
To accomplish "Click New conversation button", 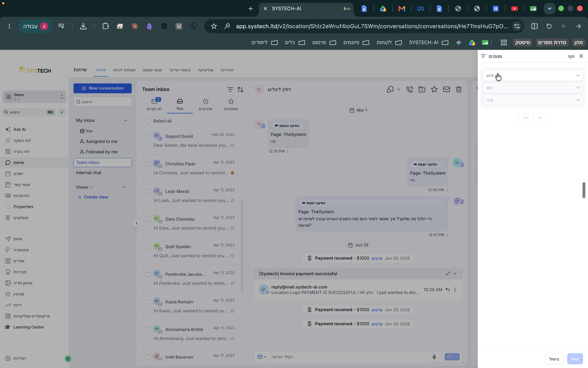I will pos(102,88).
